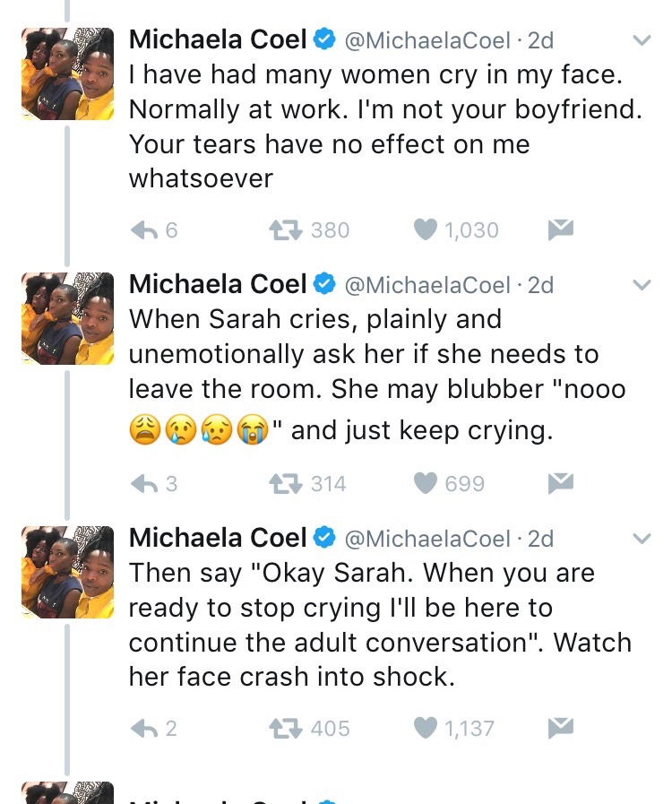This screenshot has height=804, width=672.
Task: Share the "When Sarah cries" tweet by message
Action: coord(560,484)
